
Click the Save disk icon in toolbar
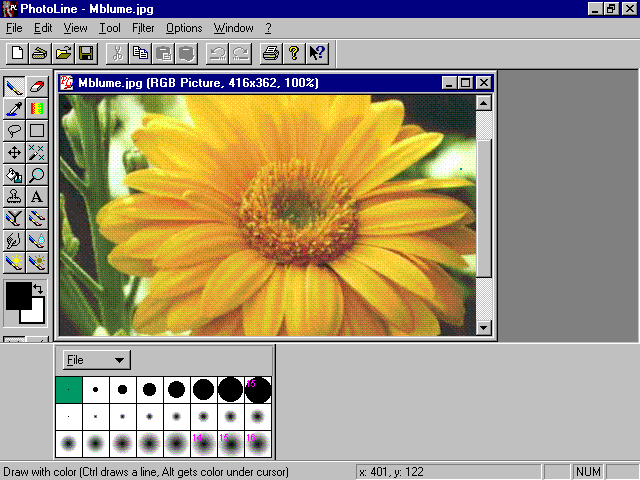(86, 53)
